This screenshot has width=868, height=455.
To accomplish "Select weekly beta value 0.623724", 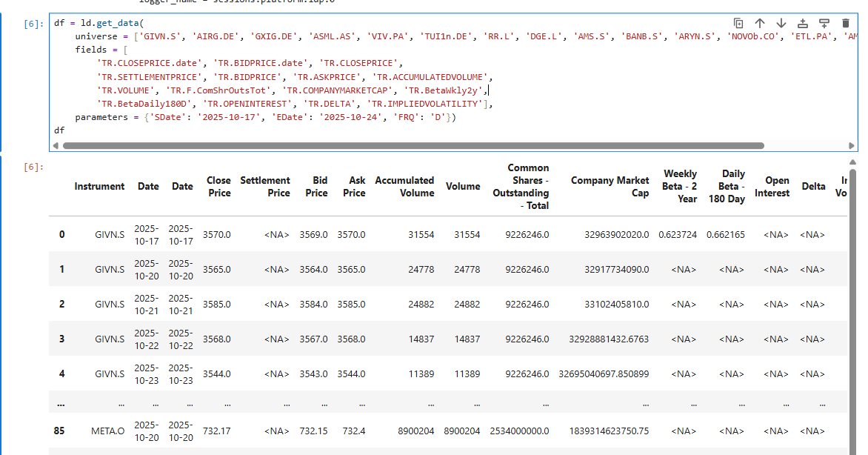I will [x=678, y=234].
